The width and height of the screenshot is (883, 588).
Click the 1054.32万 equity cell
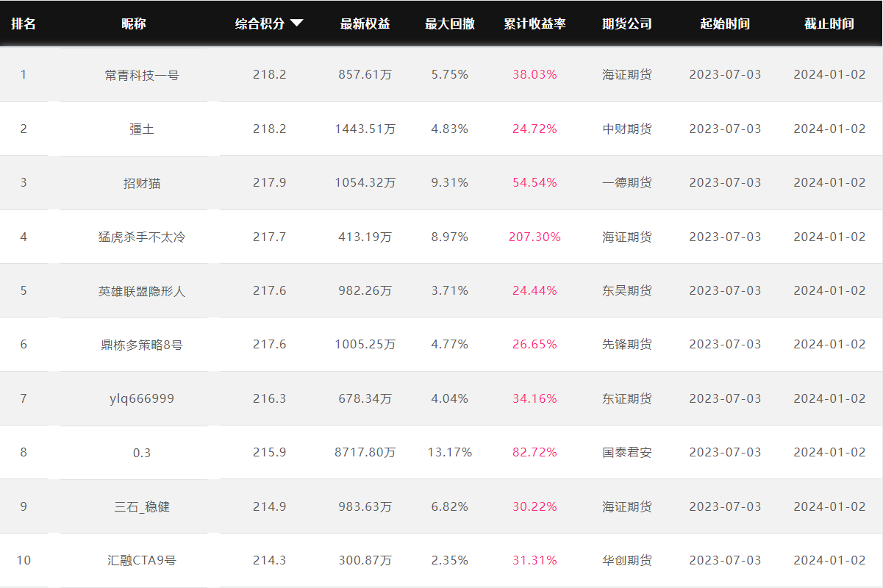tap(365, 183)
